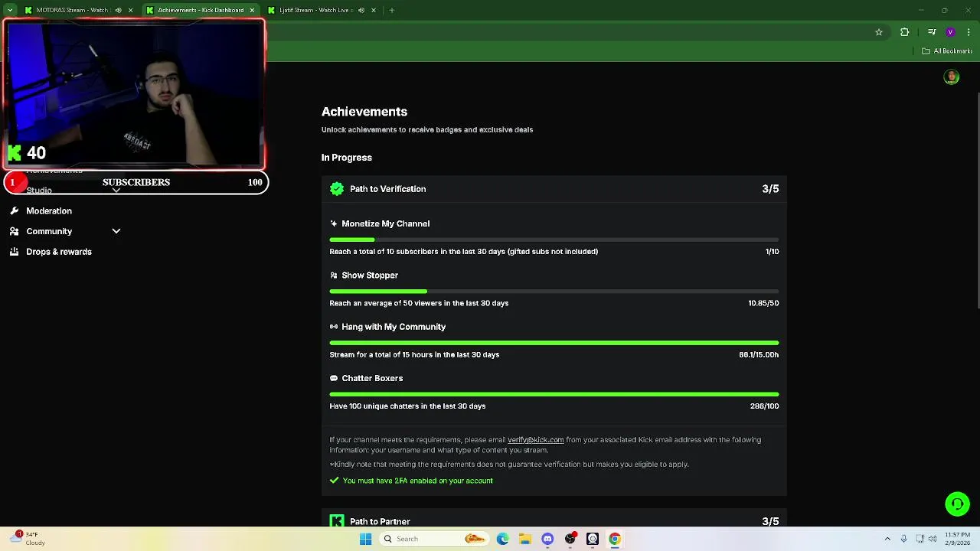This screenshot has width=980, height=551.
Task: Open Community in the sidebar
Action: click(49, 231)
